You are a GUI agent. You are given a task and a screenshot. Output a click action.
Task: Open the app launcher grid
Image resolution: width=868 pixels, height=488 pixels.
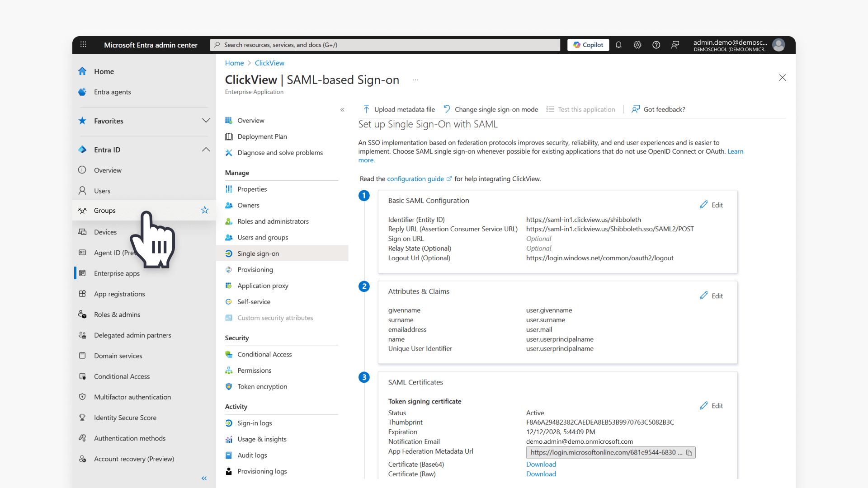[83, 45]
